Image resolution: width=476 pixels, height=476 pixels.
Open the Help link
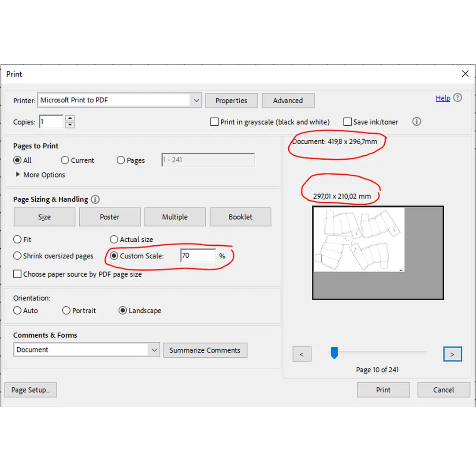[x=443, y=98]
